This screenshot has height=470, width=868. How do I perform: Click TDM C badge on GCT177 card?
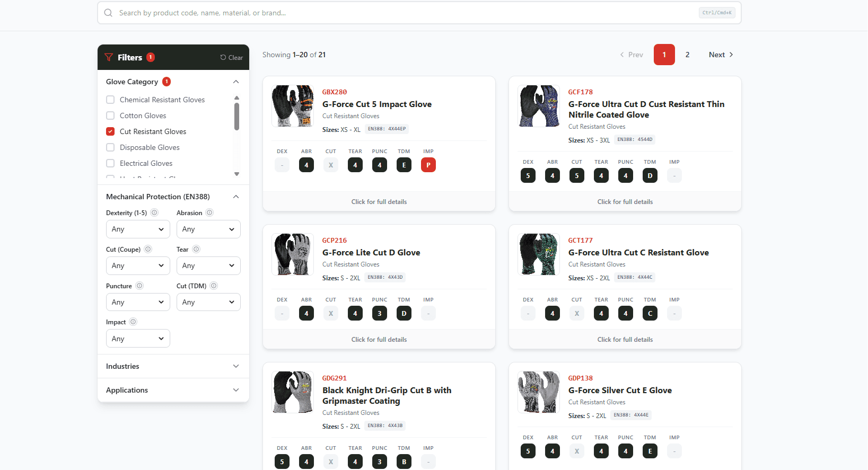650,313
